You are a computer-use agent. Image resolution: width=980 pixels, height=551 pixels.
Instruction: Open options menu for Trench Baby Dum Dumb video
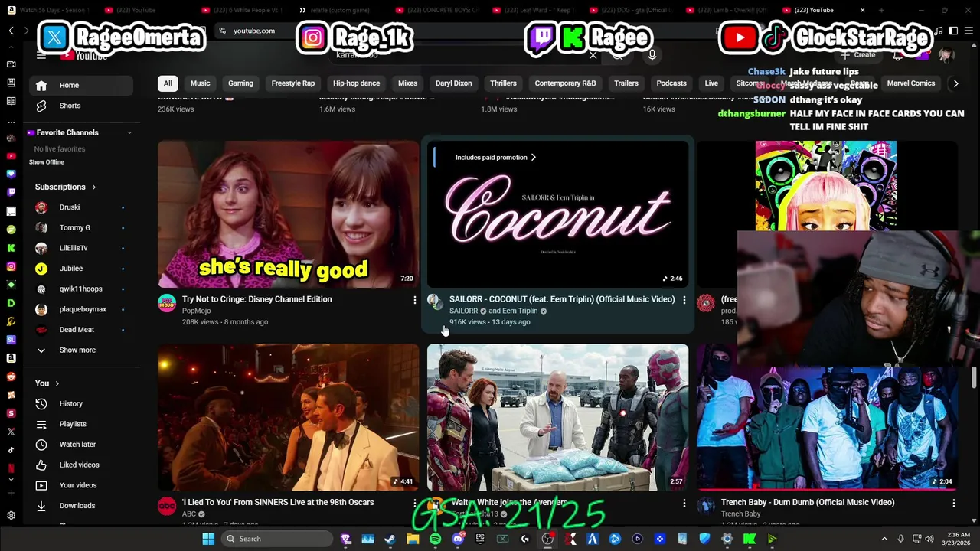click(953, 503)
